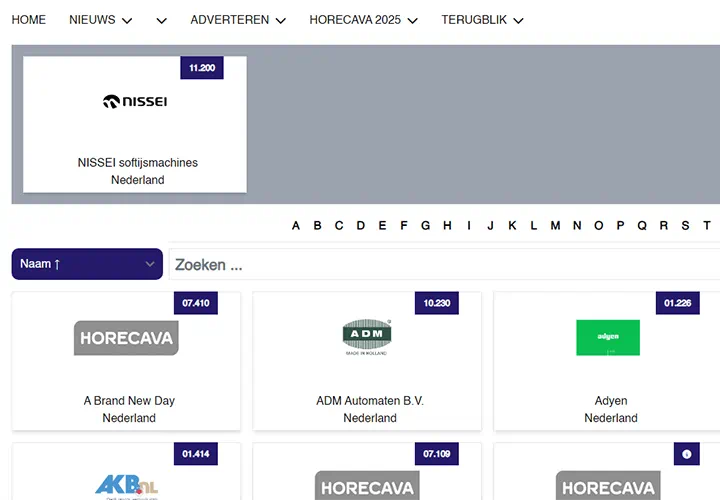Expand the NIEUWS dropdown chevron
This screenshot has height=500, width=720.
[127, 21]
